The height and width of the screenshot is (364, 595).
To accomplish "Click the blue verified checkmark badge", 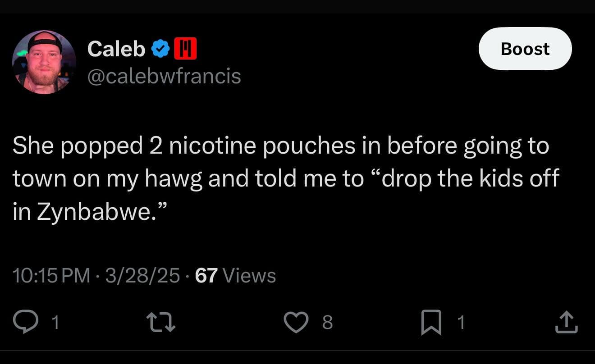I will (x=160, y=49).
